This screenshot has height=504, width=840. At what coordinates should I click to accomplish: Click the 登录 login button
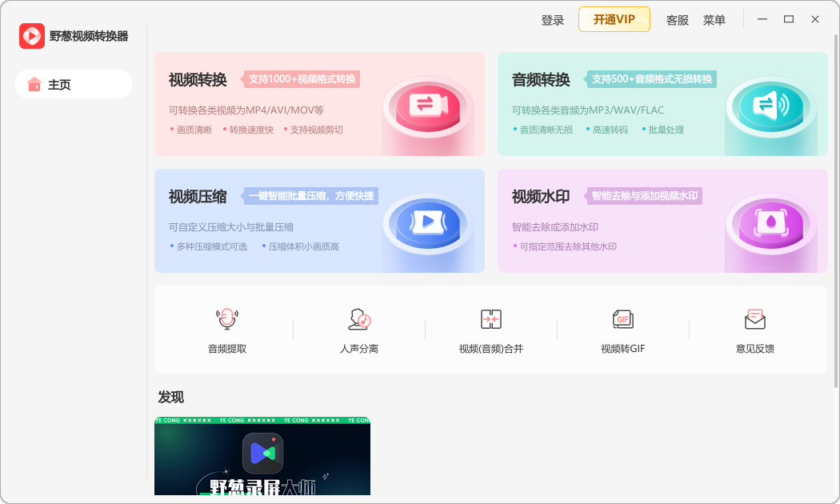click(551, 19)
